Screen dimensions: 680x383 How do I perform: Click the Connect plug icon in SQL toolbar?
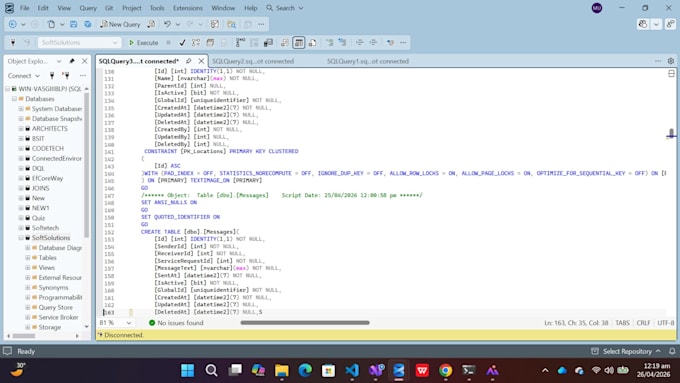click(x=13, y=43)
